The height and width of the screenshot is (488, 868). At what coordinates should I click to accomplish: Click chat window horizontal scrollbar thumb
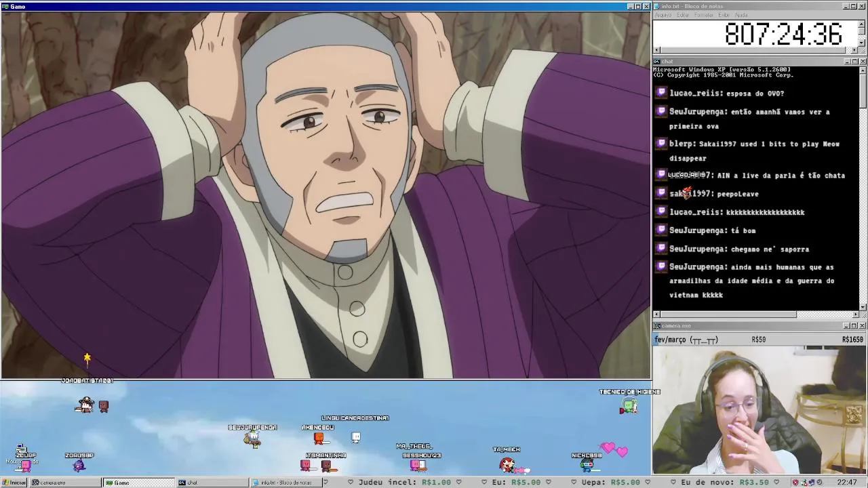(x=728, y=314)
